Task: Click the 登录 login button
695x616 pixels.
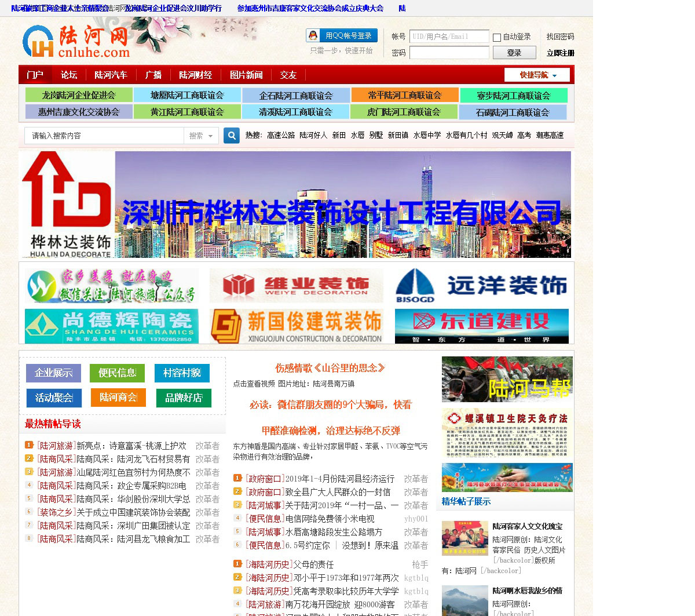Action: tap(514, 53)
